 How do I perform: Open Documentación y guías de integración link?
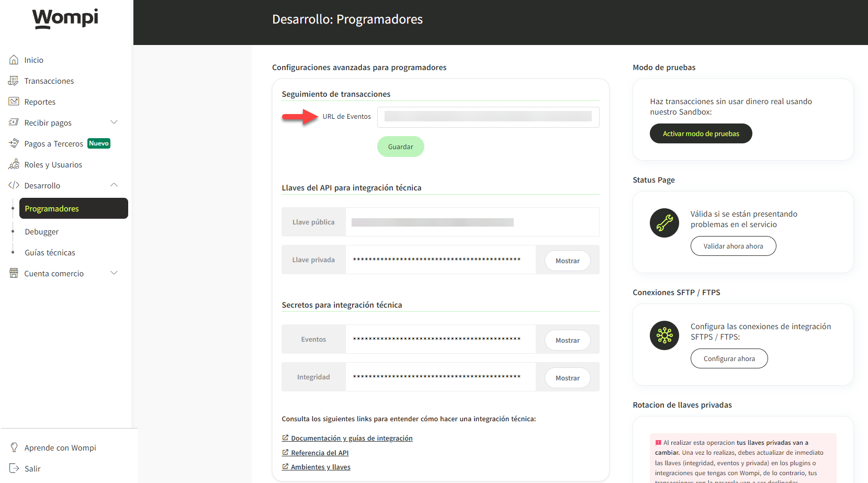[352, 439]
